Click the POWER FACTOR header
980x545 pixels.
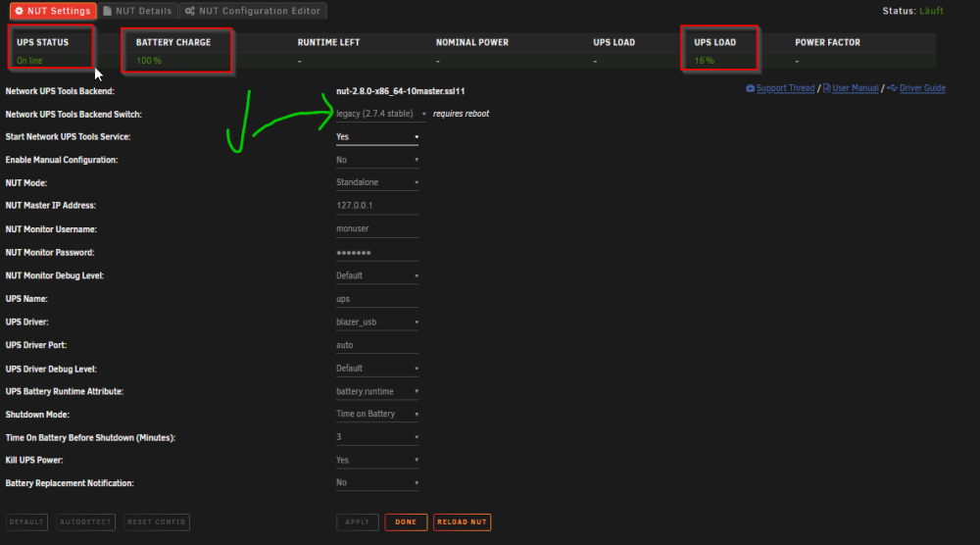pos(827,42)
